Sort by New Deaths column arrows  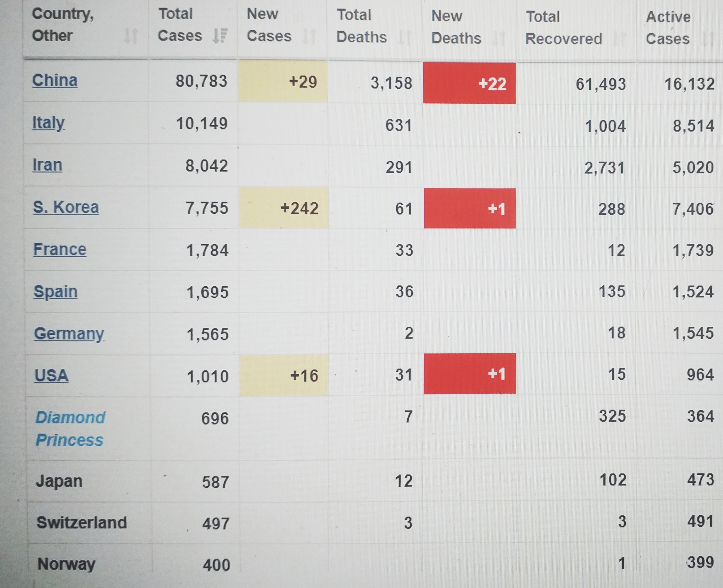pos(499,38)
